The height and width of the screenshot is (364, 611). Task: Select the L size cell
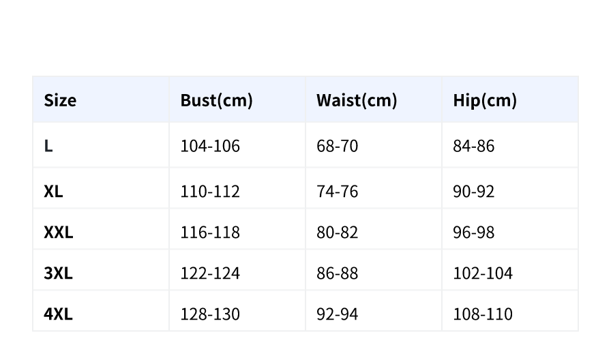pos(48,146)
